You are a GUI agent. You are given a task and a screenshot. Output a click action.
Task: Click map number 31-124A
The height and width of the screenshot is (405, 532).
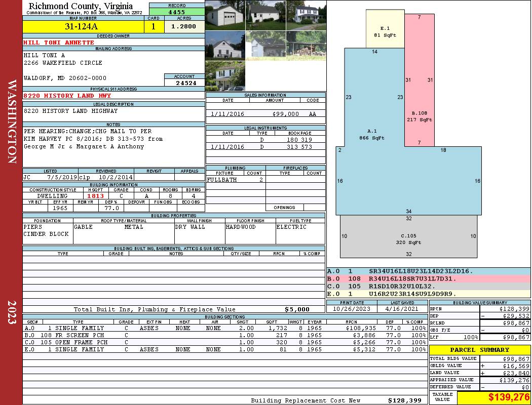tap(81, 26)
